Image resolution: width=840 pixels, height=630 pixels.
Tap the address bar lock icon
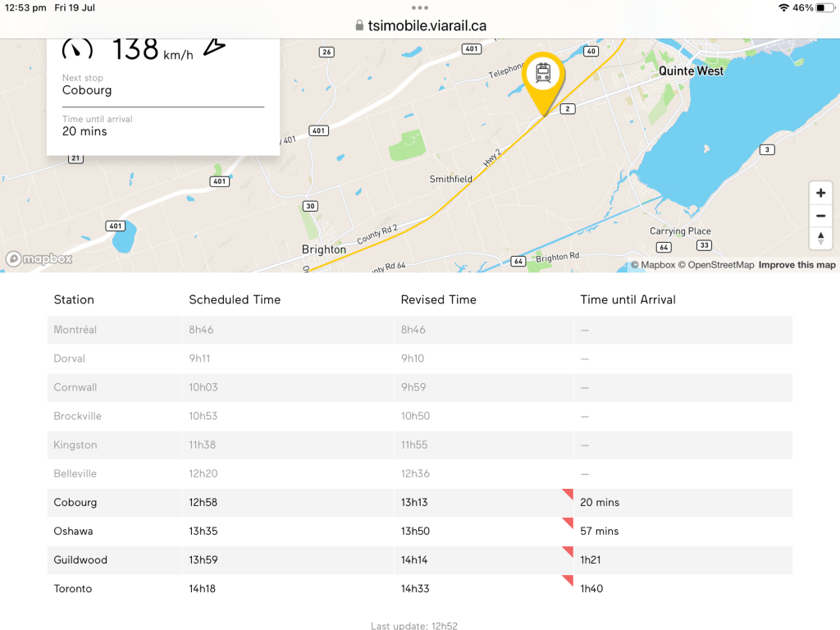359,25
